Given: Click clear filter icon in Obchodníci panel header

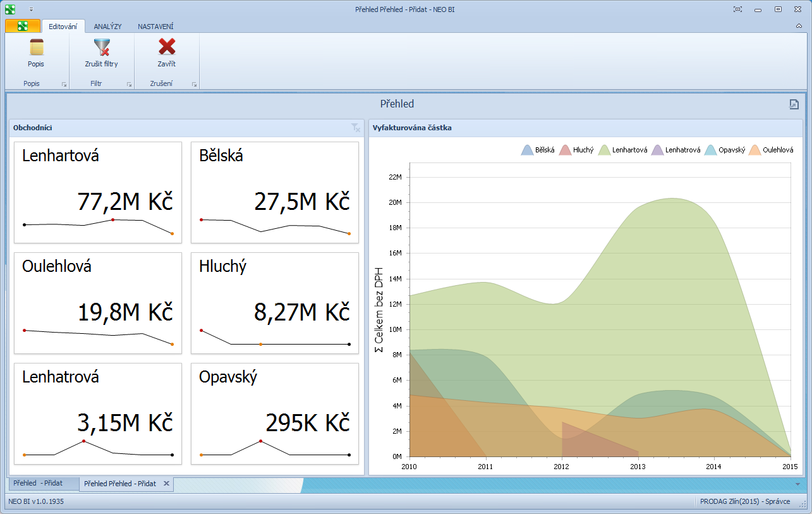Looking at the screenshot, I should click(x=355, y=128).
